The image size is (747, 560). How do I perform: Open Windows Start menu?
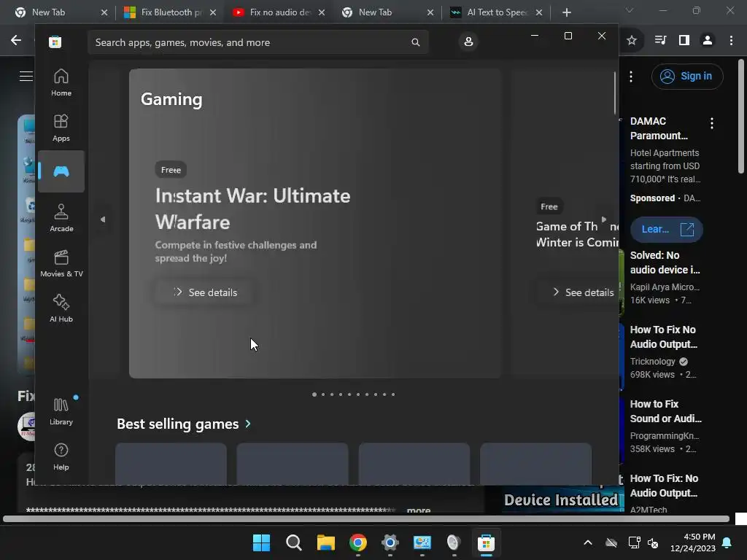(261, 542)
